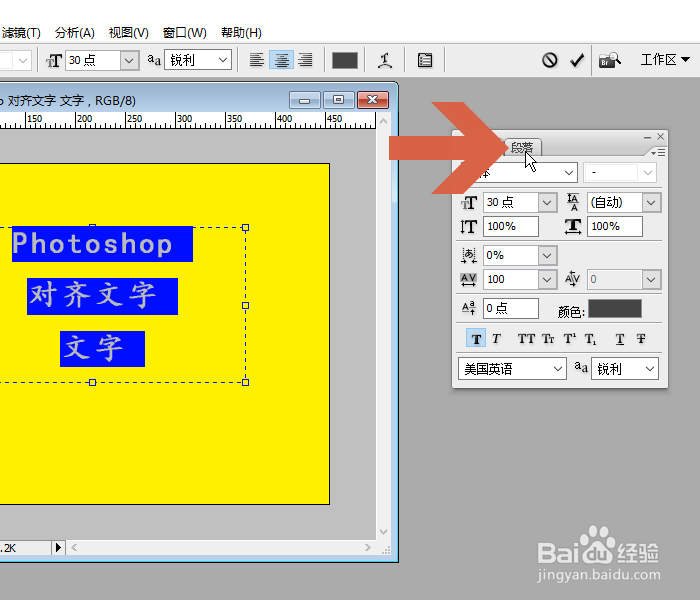700x600 pixels.
Task: Open the 美国英语 language dropdown
Action: pyautogui.click(x=512, y=369)
